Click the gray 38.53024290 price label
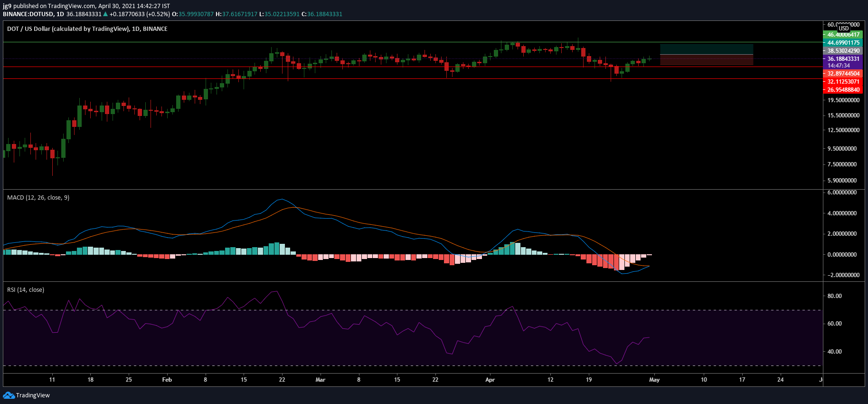Screen dimensions: 868x404 tap(843, 51)
